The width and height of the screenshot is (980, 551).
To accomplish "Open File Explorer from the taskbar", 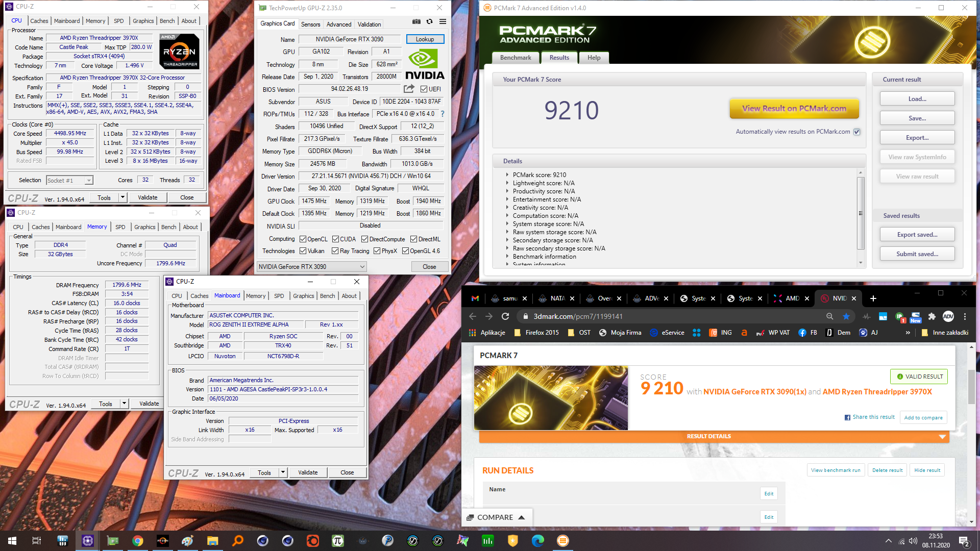I will (212, 541).
